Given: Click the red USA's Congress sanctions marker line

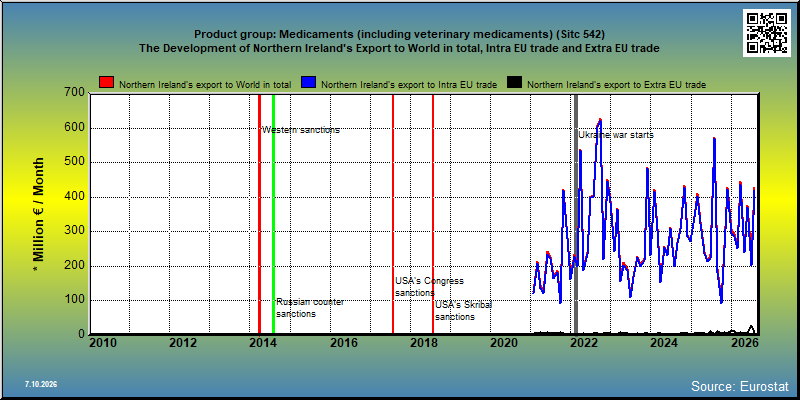Looking at the screenshot, I should pos(393,214).
